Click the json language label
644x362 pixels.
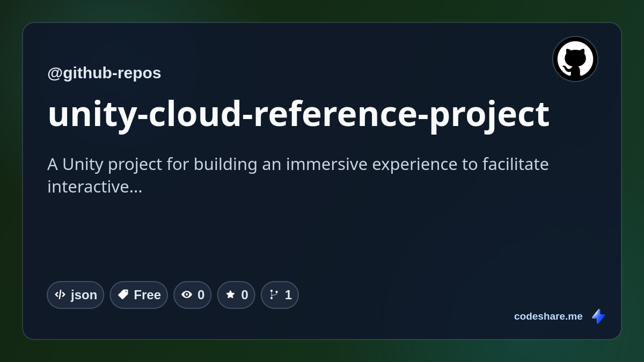coord(84,295)
